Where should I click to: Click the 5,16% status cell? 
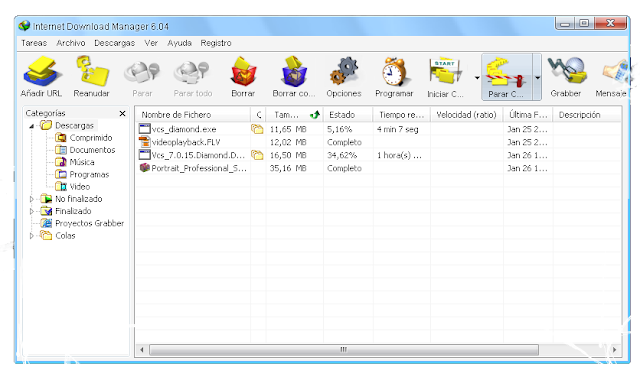339,129
